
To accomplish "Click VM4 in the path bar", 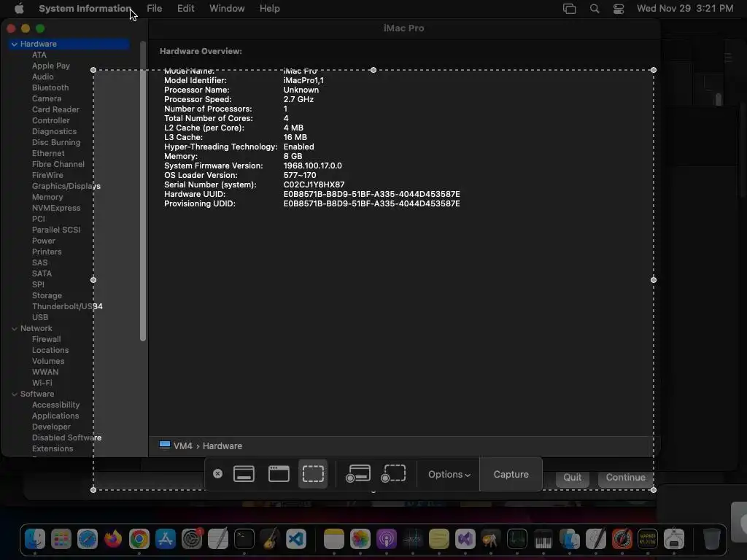I will (x=183, y=446).
